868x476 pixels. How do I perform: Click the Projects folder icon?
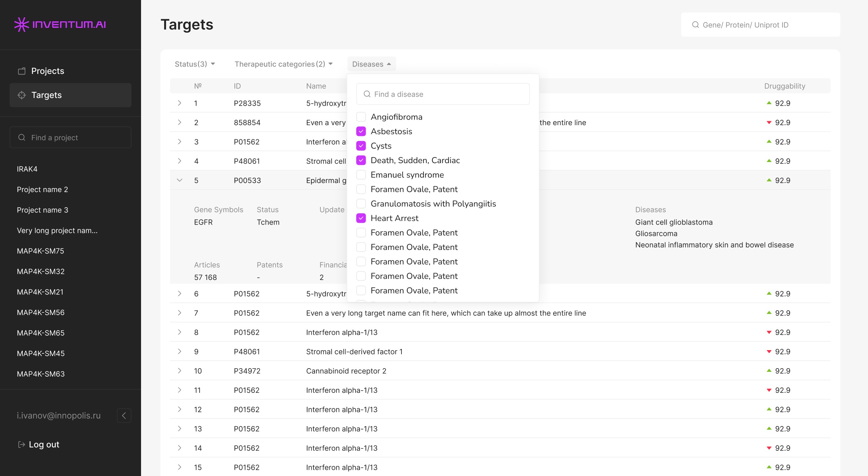(x=22, y=71)
